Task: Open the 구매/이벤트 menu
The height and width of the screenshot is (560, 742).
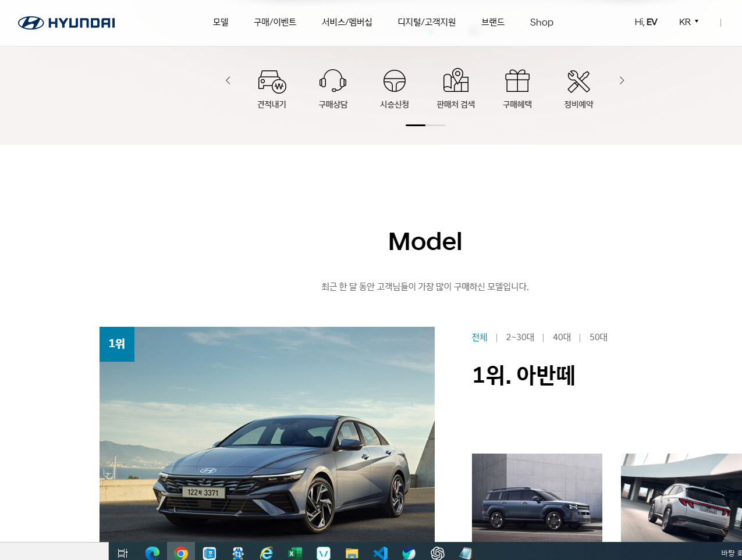Action: (x=275, y=22)
